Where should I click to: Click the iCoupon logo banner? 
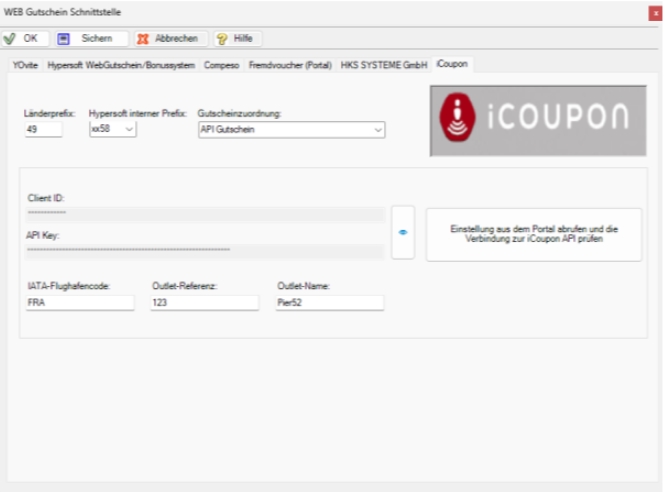[538, 119]
